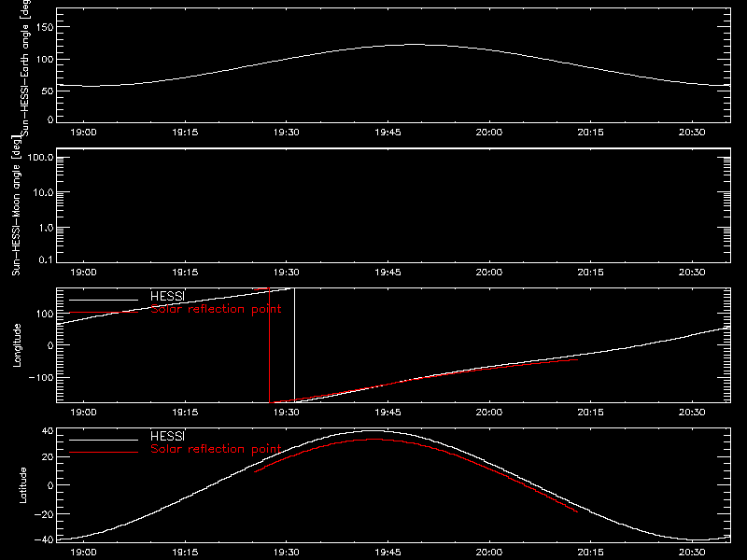Click white HESSI legend line in Latitude plot

(104, 440)
